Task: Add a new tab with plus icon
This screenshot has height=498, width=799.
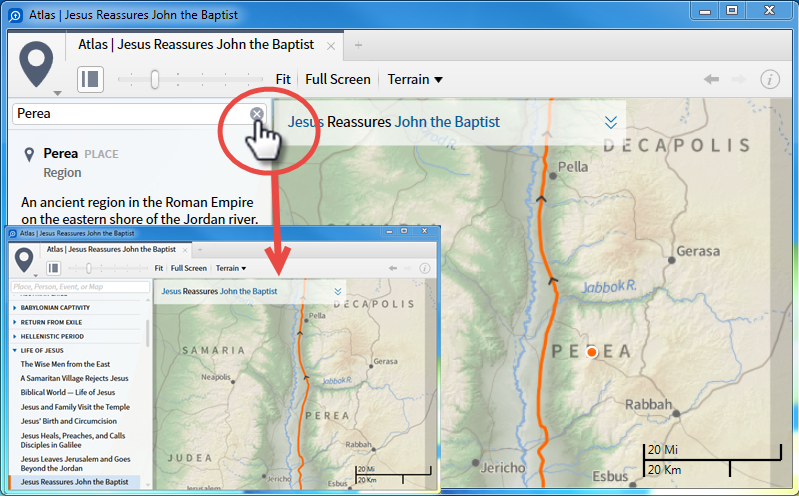Action: pos(358,45)
